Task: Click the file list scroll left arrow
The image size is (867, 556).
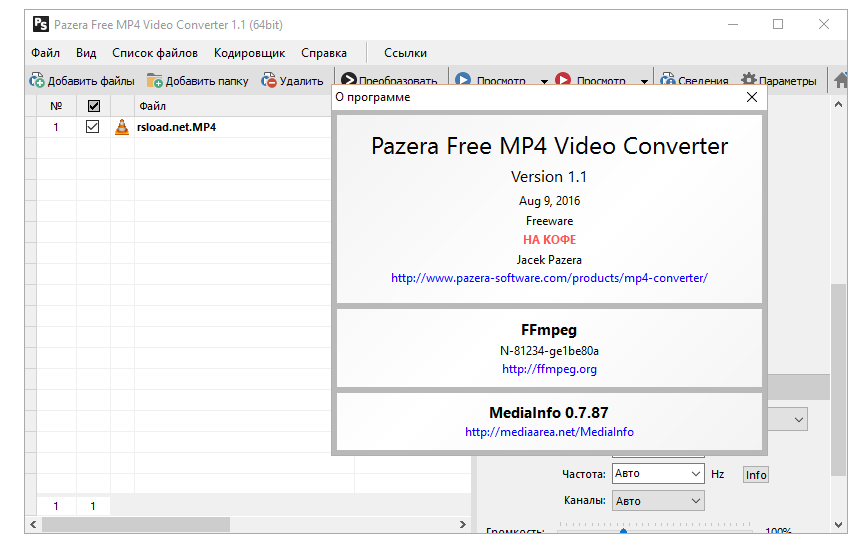Action: 33,524
